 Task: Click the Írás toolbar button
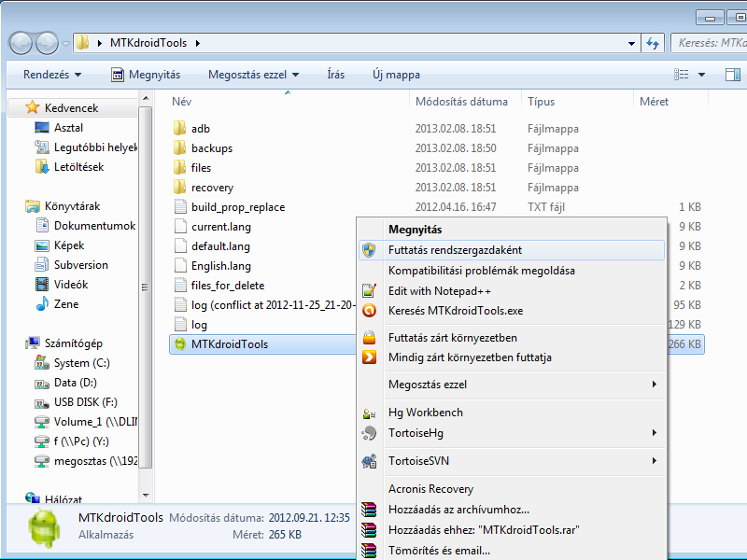tap(336, 75)
